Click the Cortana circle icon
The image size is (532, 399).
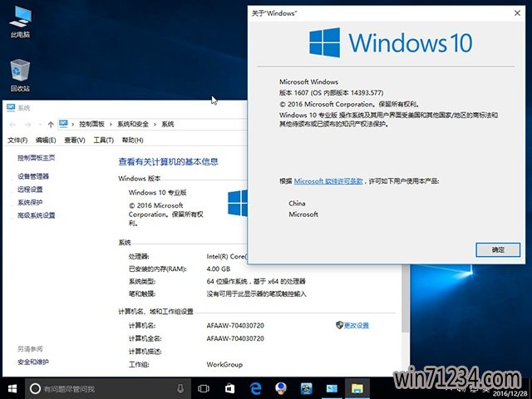pyautogui.click(x=35, y=388)
